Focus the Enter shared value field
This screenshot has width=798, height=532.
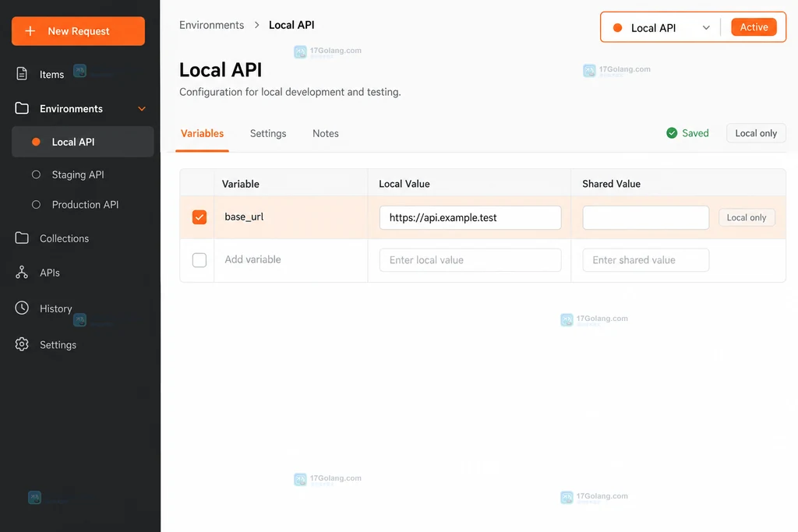click(x=646, y=260)
